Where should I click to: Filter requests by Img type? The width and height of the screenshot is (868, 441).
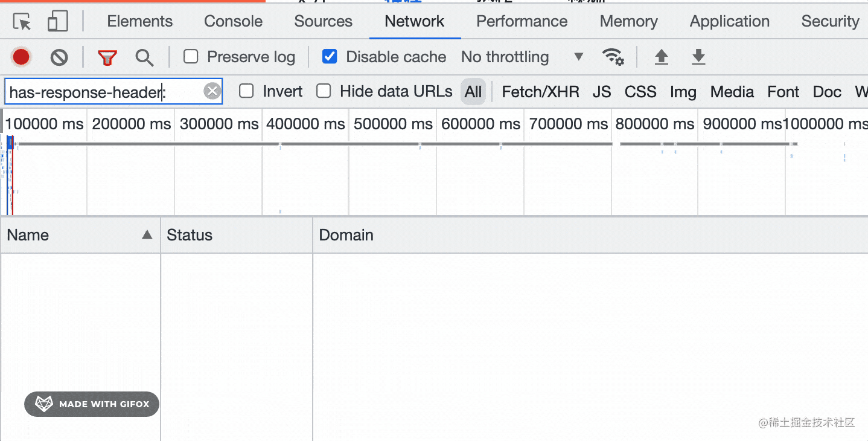tap(683, 92)
